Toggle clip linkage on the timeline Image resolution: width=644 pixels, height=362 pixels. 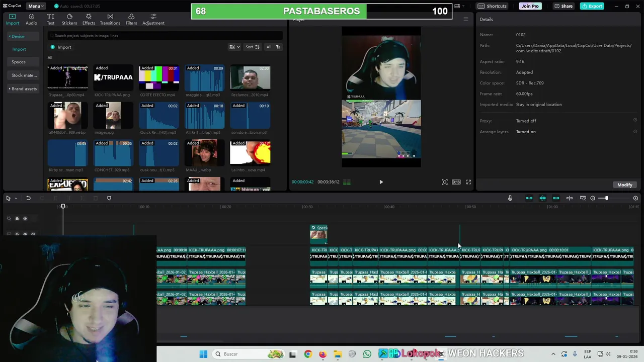coord(556,198)
